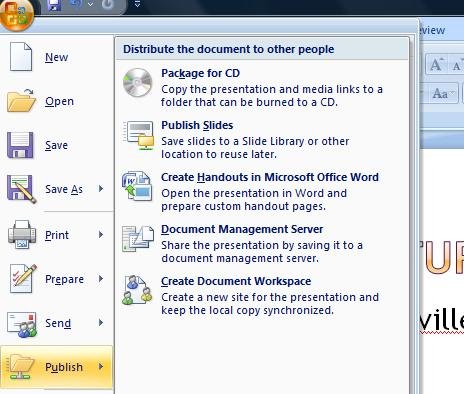Click the Prepare checklist icon

(23, 279)
